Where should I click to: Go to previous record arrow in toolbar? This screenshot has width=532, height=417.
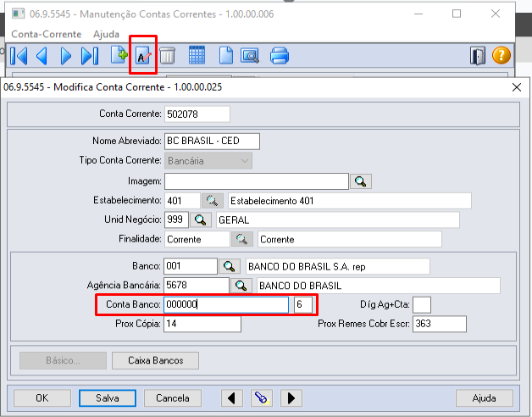pos(42,56)
